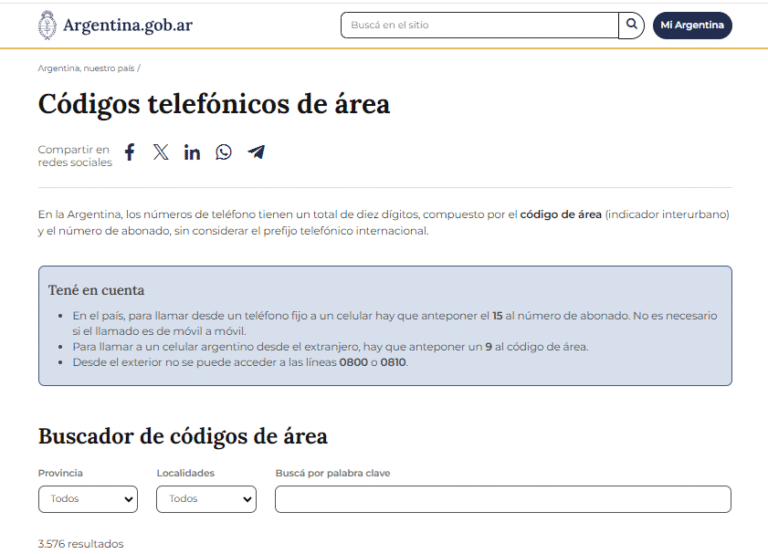Viewport: 768px width, 554px height.
Task: Open Mi Argentina account button
Action: click(x=692, y=25)
